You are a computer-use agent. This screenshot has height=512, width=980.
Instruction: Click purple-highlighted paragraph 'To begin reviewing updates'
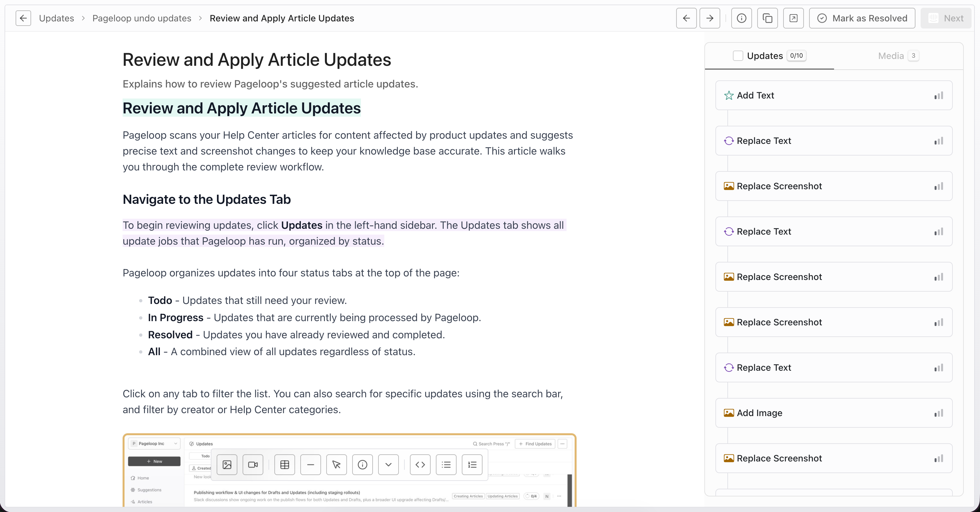pyautogui.click(x=344, y=233)
